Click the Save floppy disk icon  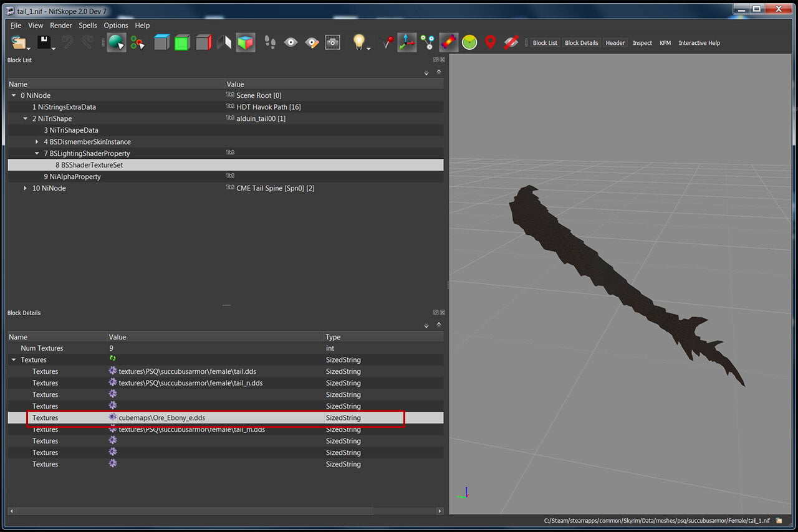click(x=44, y=42)
